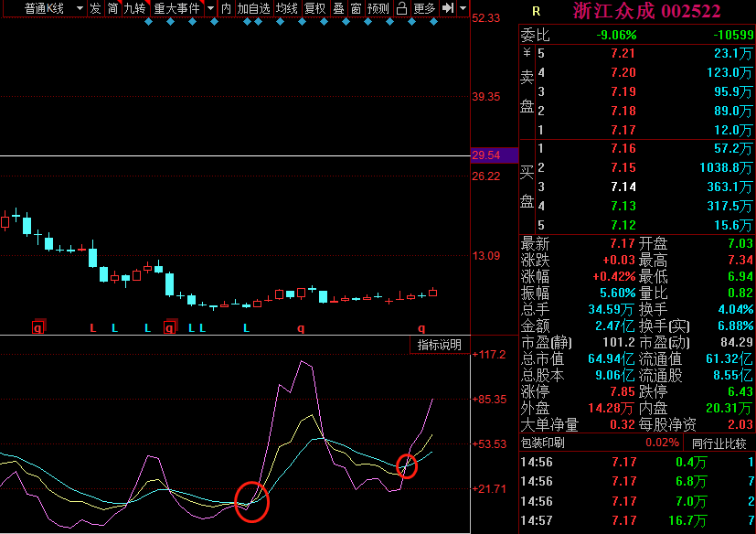Toggle the 均线 moving average display
Viewport: 756px width, 534px height.
point(287,8)
